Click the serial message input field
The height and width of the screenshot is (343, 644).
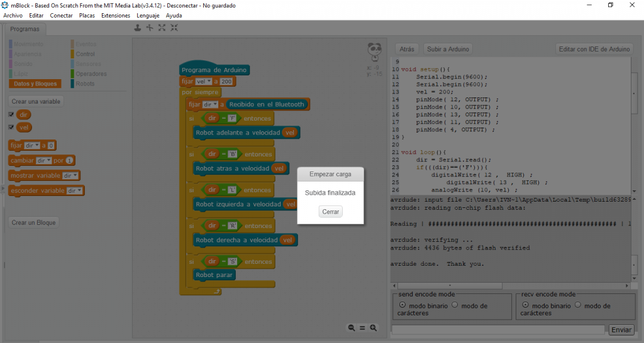coord(499,330)
